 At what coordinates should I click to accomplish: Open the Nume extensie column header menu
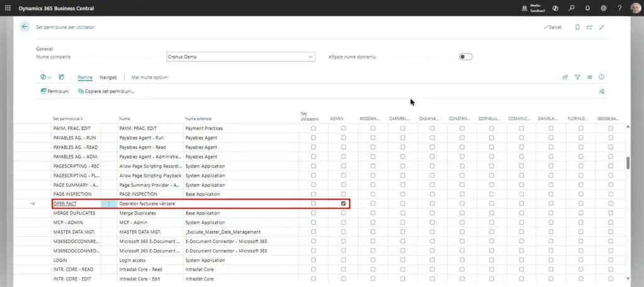[x=198, y=118]
